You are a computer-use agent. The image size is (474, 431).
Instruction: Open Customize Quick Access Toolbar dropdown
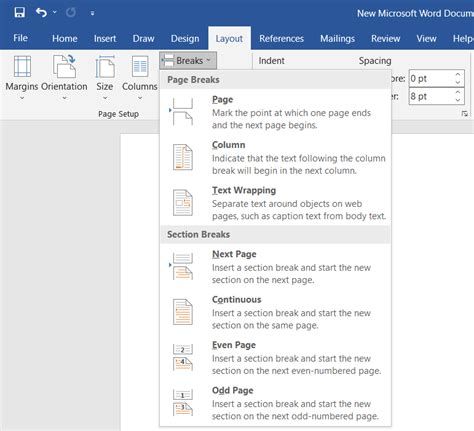coord(92,13)
